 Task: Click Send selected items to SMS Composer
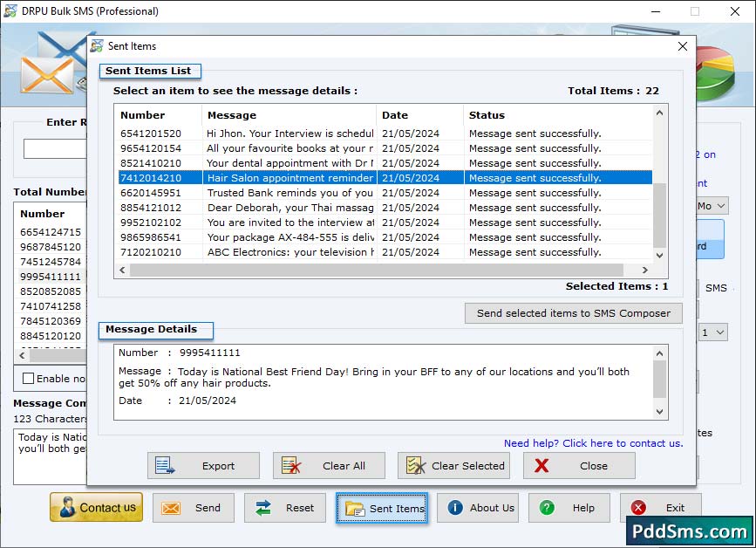click(573, 313)
